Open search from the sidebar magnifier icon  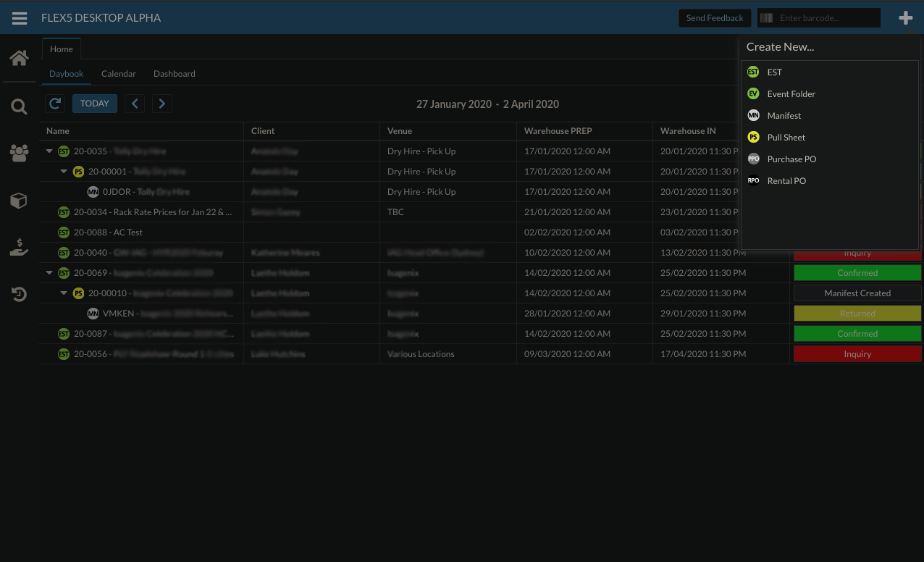click(19, 107)
